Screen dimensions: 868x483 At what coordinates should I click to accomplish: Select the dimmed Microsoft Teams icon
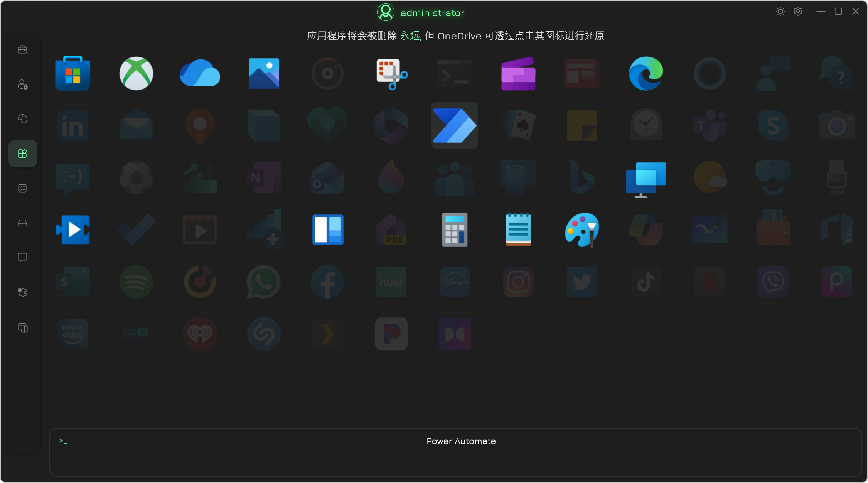[x=710, y=125]
